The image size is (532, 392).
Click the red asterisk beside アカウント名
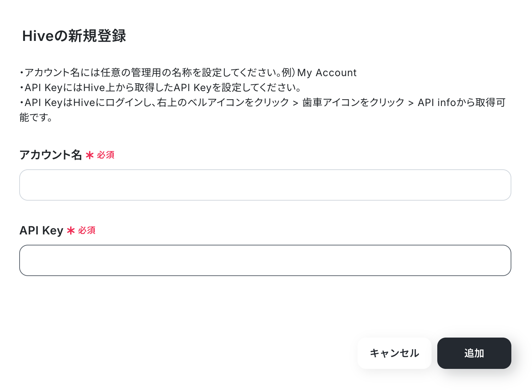(x=90, y=155)
